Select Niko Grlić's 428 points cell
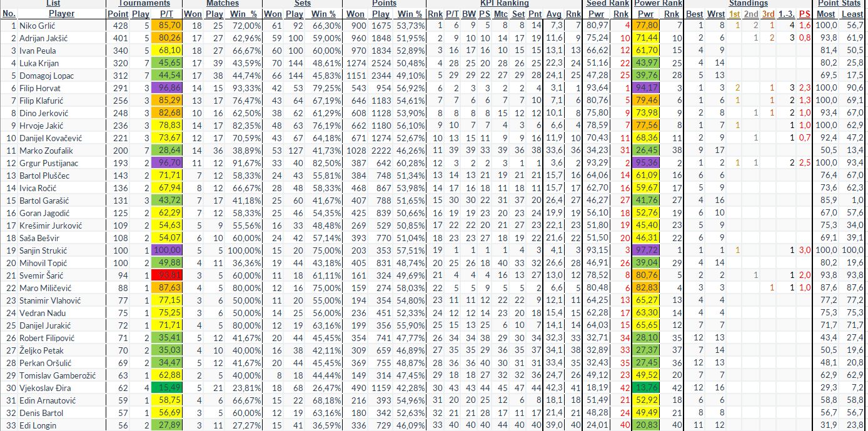 117,26
